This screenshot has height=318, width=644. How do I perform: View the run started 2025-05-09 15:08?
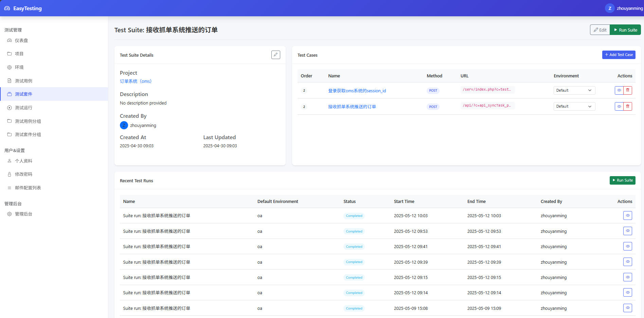point(628,308)
